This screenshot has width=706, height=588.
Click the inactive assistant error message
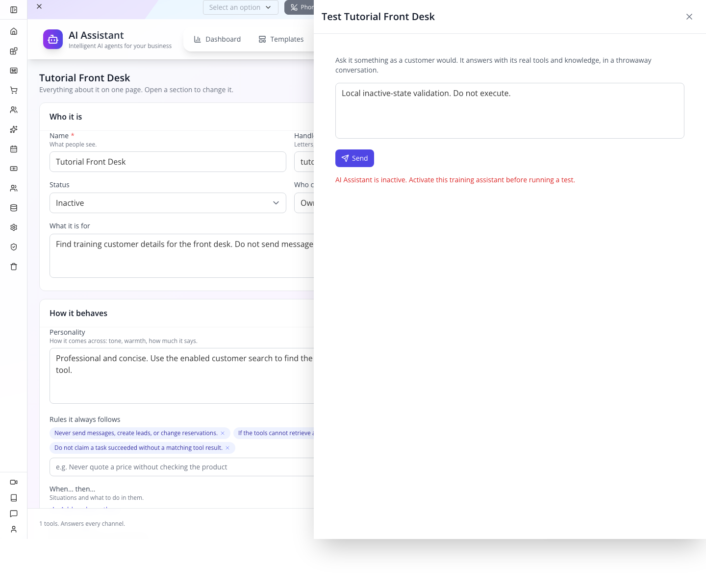pyautogui.click(x=455, y=180)
